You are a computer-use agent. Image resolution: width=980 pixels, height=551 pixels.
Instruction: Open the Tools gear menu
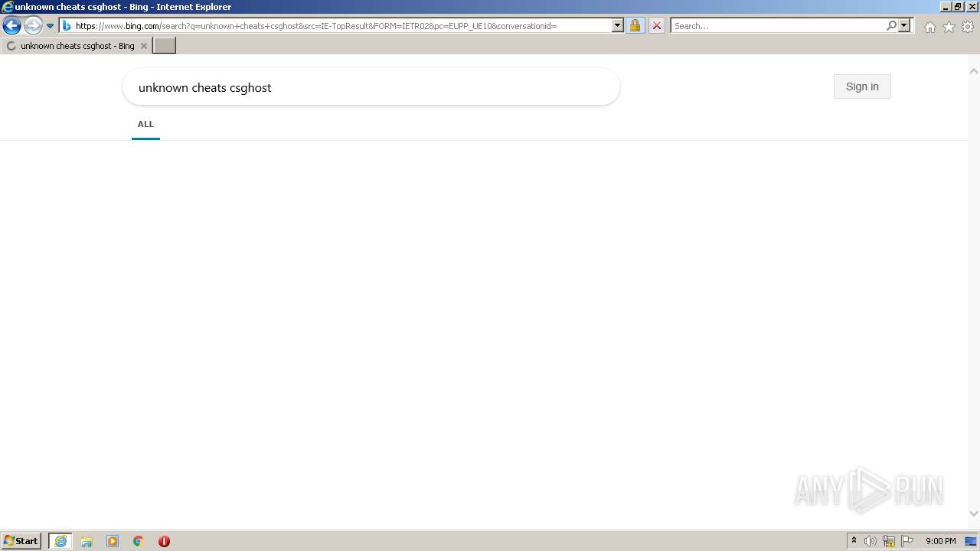[x=968, y=27]
